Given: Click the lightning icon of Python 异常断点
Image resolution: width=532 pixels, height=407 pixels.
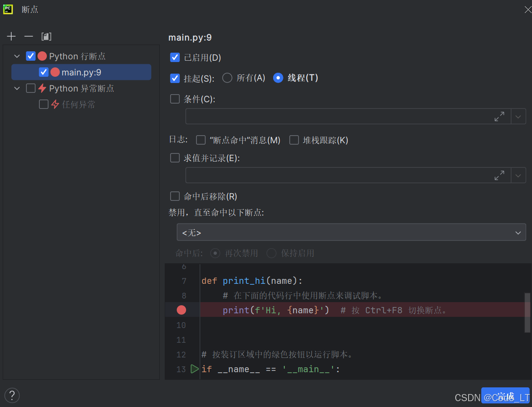Looking at the screenshot, I should tap(42, 88).
